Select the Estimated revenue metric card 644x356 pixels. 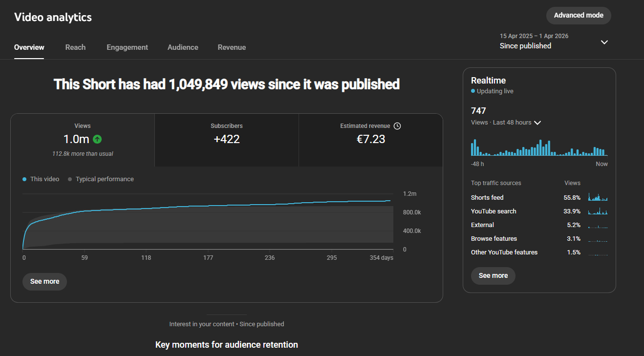click(x=370, y=140)
